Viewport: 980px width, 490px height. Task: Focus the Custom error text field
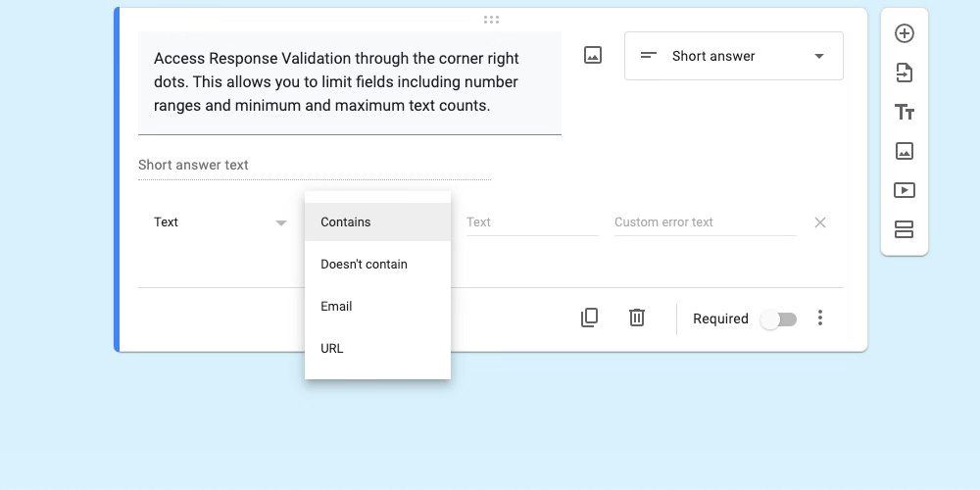[705, 222]
